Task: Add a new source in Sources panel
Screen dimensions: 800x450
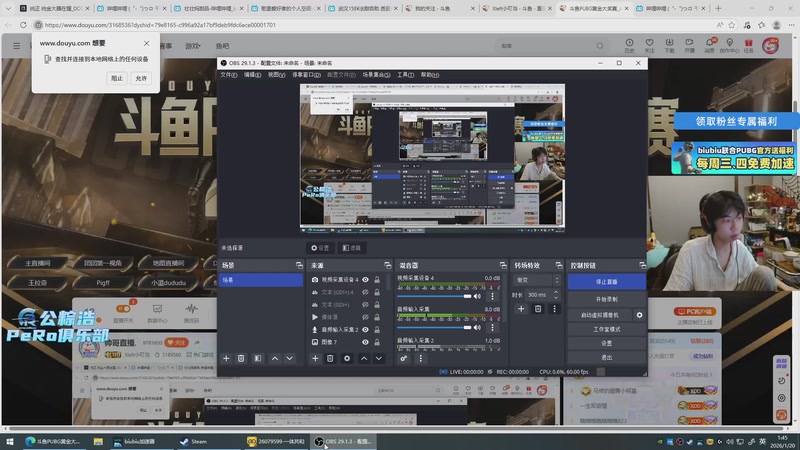Action: [315, 359]
